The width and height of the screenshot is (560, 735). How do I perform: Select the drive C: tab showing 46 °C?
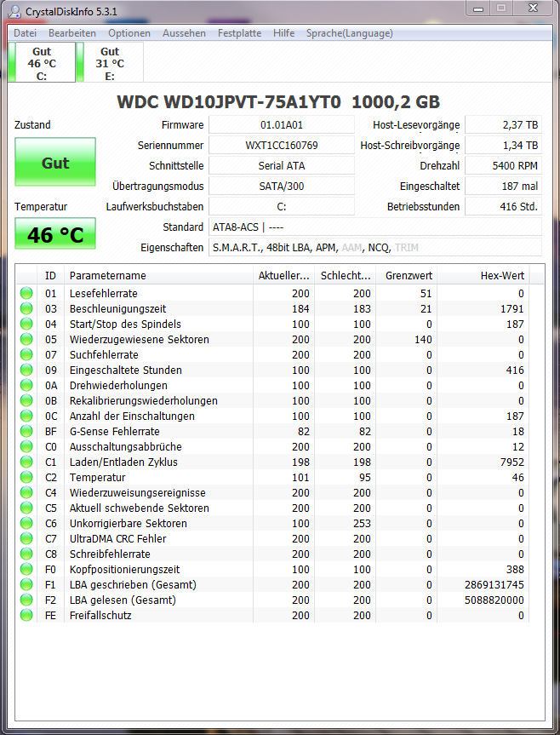click(42, 62)
